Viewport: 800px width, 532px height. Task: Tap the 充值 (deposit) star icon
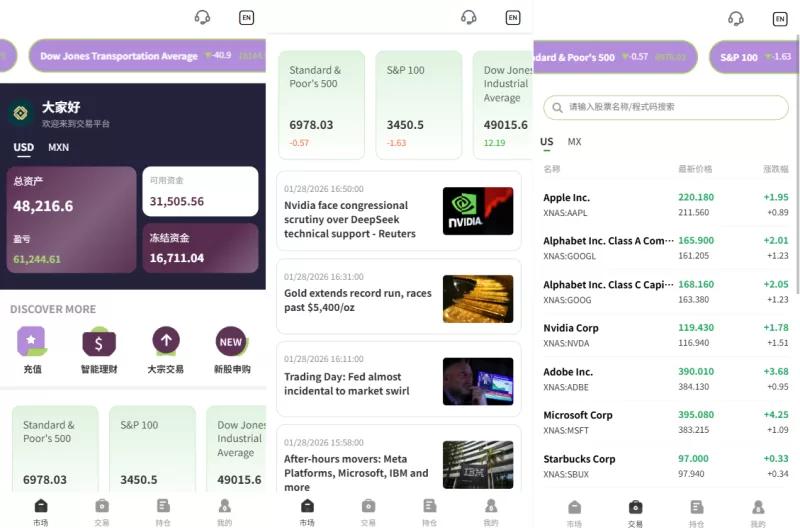click(x=32, y=343)
